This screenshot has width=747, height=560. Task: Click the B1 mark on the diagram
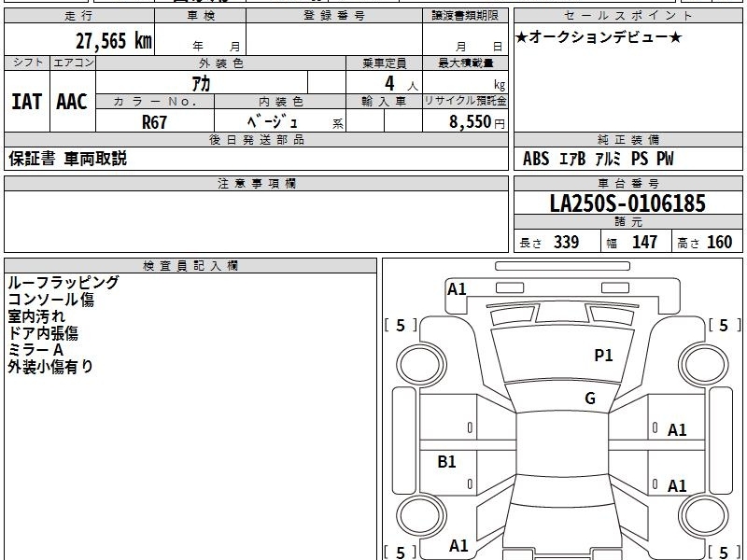click(446, 461)
